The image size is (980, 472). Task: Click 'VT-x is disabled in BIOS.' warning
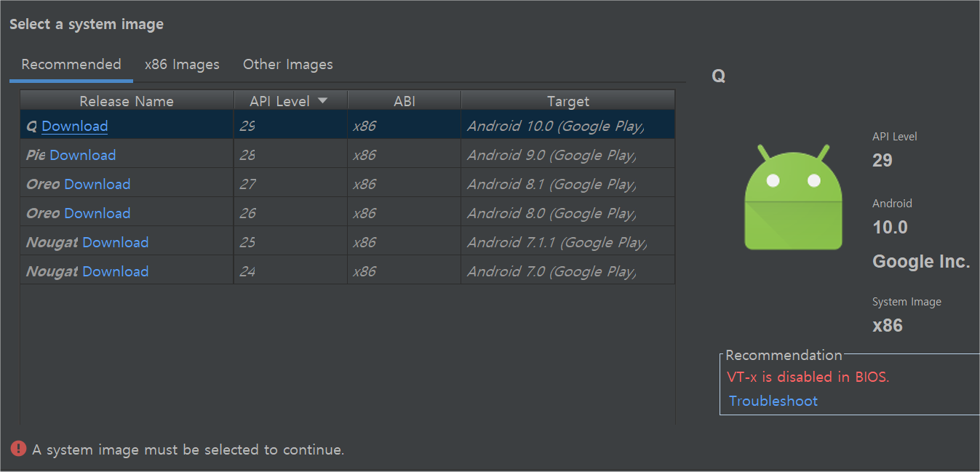click(808, 377)
